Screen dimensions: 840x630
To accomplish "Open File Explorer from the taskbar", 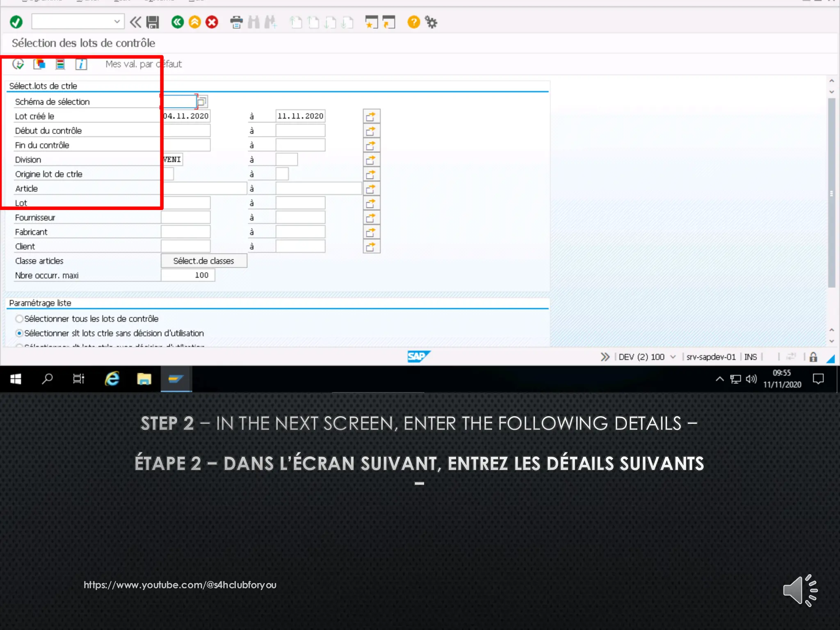I will (x=144, y=379).
